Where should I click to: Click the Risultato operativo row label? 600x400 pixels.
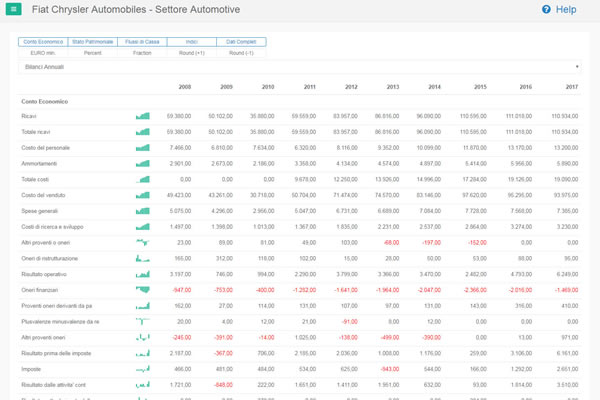[44, 274]
